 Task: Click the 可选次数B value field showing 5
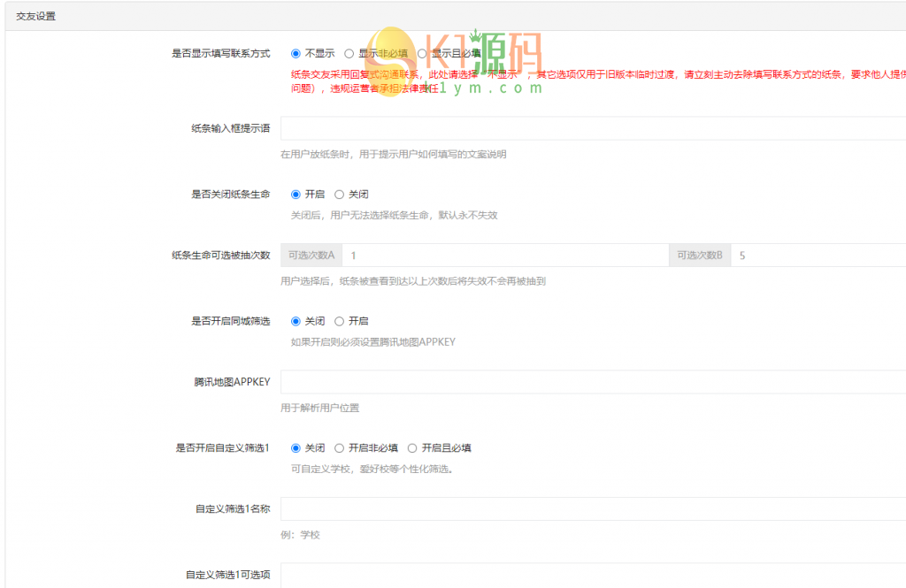pos(814,255)
